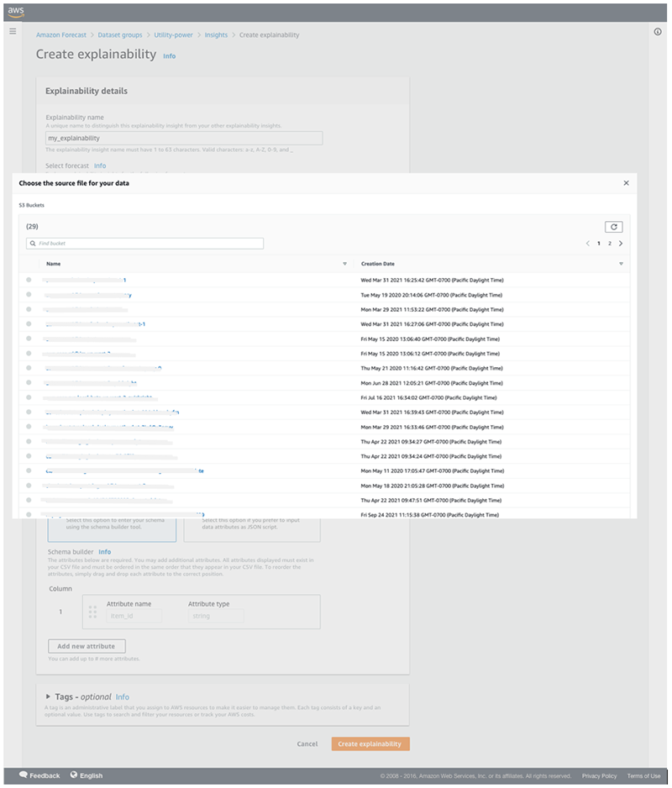Click the Feedback speech bubble icon

coord(24,775)
